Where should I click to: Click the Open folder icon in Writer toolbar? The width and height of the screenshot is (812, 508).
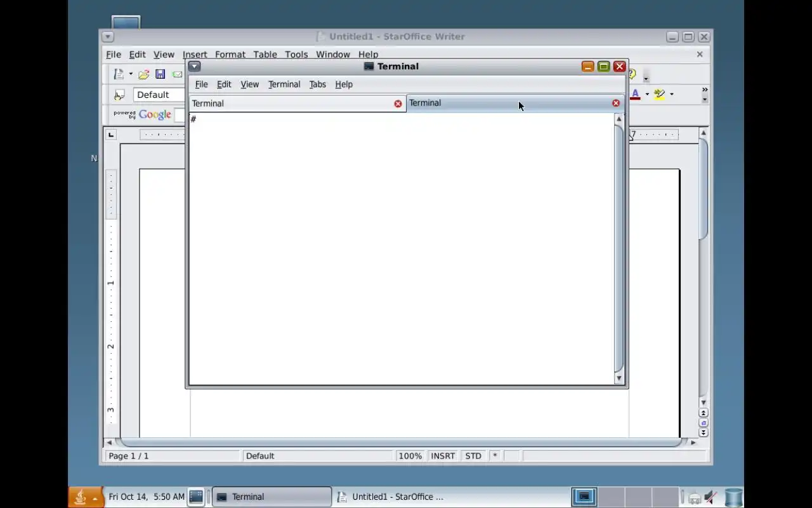click(x=144, y=74)
